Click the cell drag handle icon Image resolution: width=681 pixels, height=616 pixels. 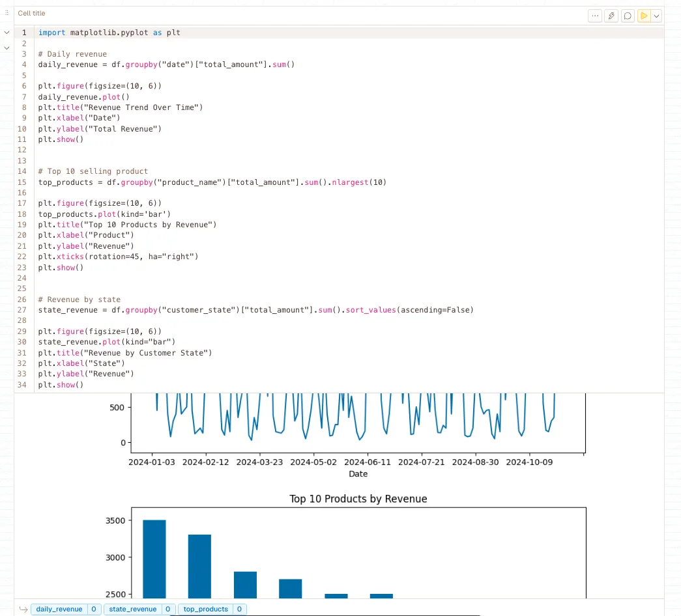point(7,13)
